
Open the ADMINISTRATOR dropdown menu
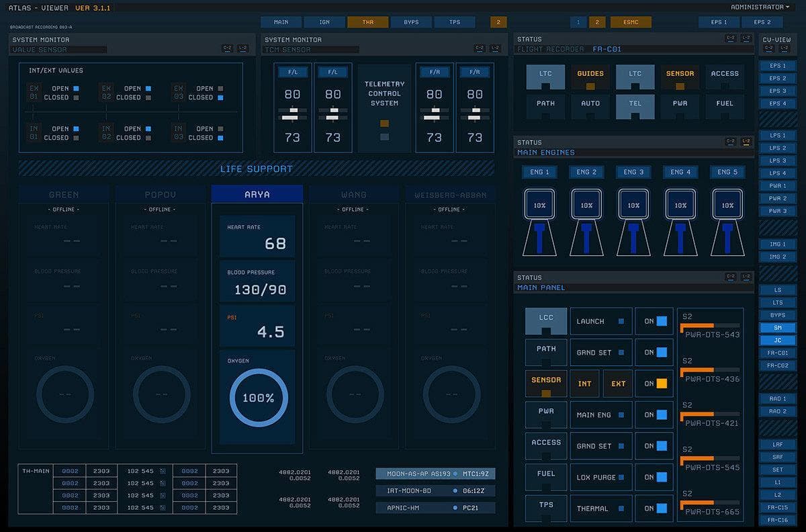click(760, 7)
